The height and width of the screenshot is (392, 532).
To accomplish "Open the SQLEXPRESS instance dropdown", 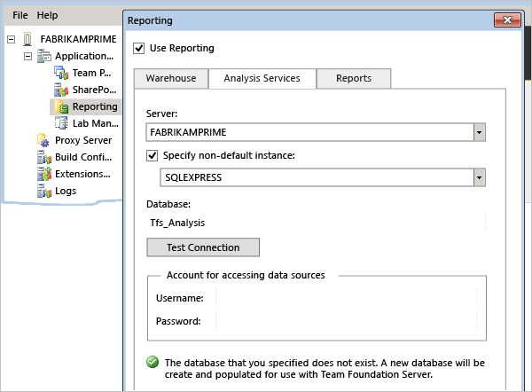I will pyautogui.click(x=479, y=178).
